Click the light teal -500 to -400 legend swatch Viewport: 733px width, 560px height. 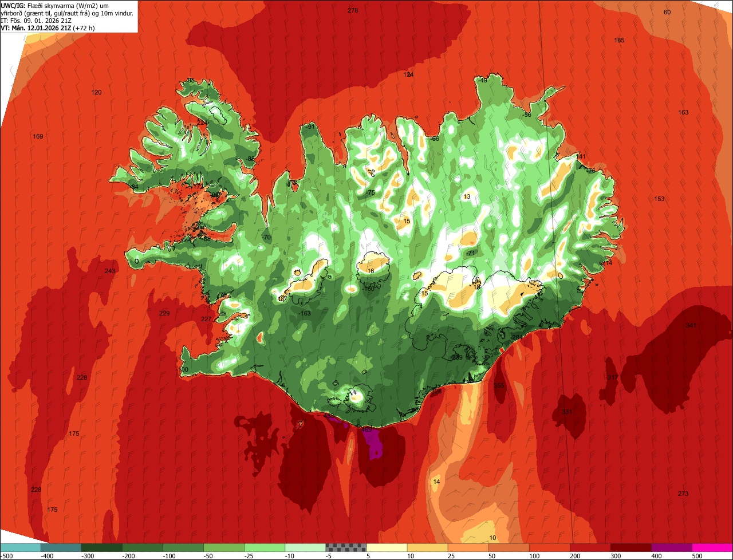(x=20, y=547)
